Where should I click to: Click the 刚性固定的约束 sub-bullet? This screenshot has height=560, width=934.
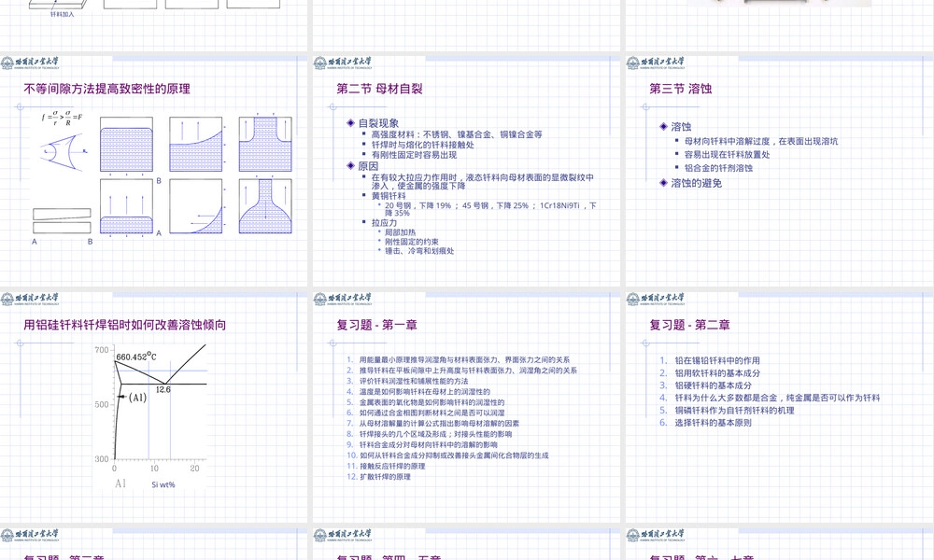tap(411, 242)
